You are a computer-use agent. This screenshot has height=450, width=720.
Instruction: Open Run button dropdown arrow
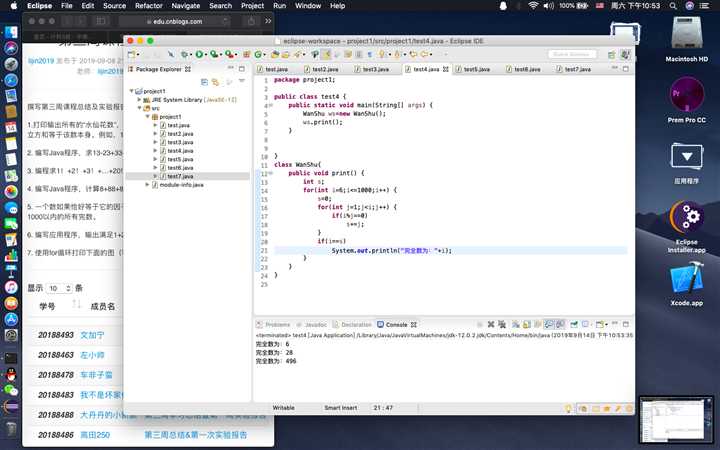point(206,55)
